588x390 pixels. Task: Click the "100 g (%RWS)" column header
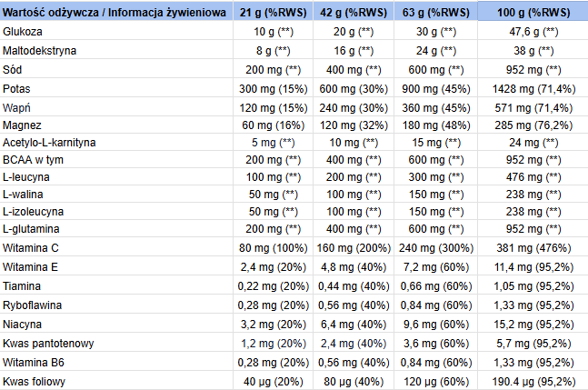click(533, 12)
